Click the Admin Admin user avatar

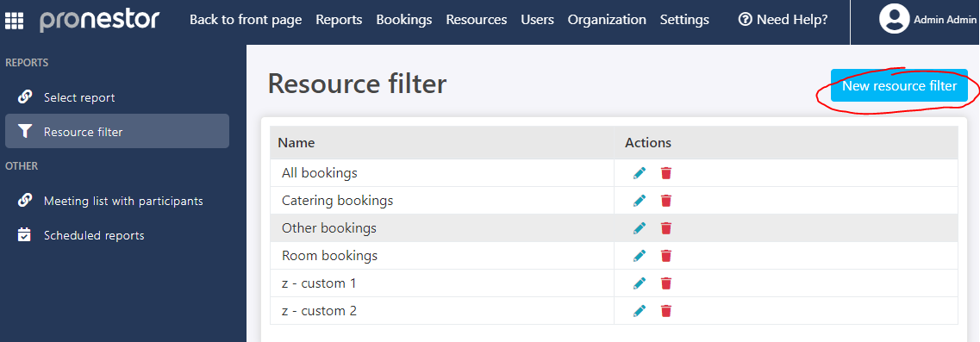894,19
